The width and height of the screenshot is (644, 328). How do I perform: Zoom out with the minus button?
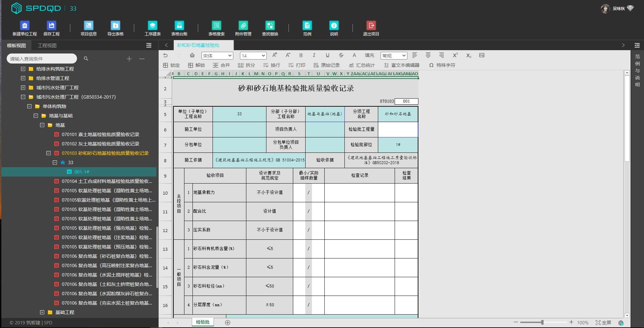click(516, 322)
